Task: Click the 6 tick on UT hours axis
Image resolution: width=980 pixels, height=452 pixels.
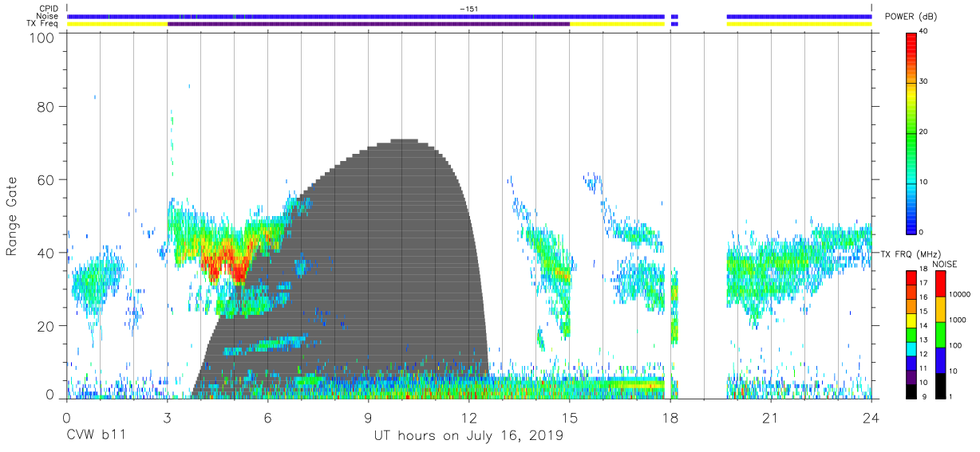Action: pos(267,418)
